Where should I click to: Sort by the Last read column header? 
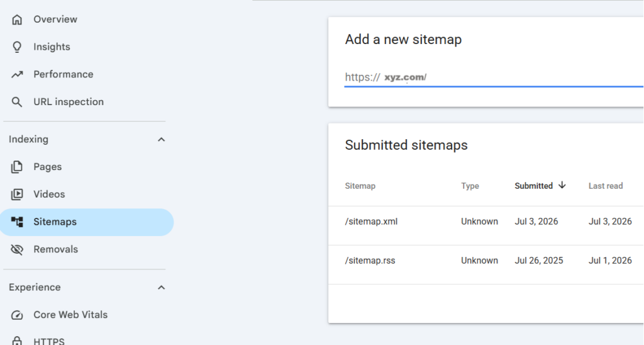tap(606, 186)
